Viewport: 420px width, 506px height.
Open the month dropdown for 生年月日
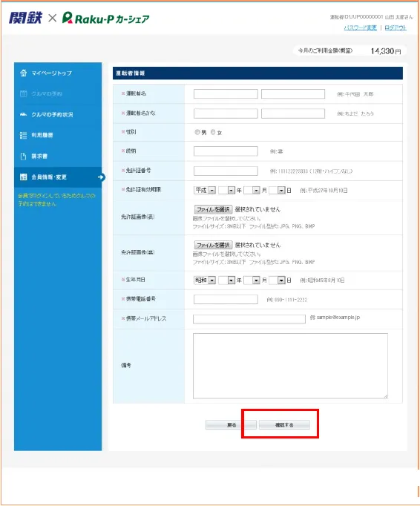click(252, 280)
